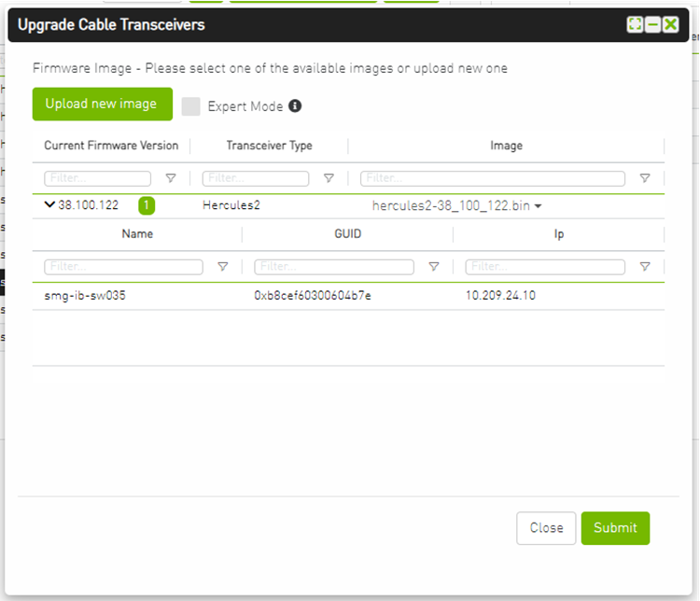Click filter icon for Transceiver Type column

329,178
